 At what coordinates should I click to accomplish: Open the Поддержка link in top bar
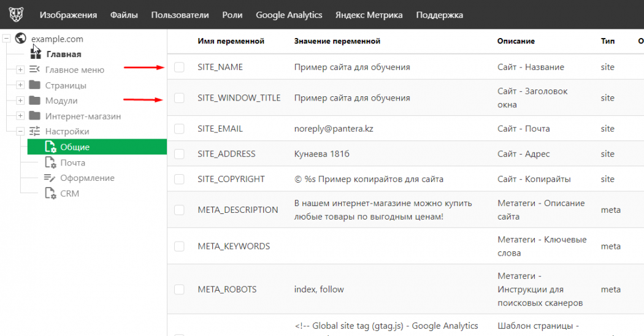[439, 15]
